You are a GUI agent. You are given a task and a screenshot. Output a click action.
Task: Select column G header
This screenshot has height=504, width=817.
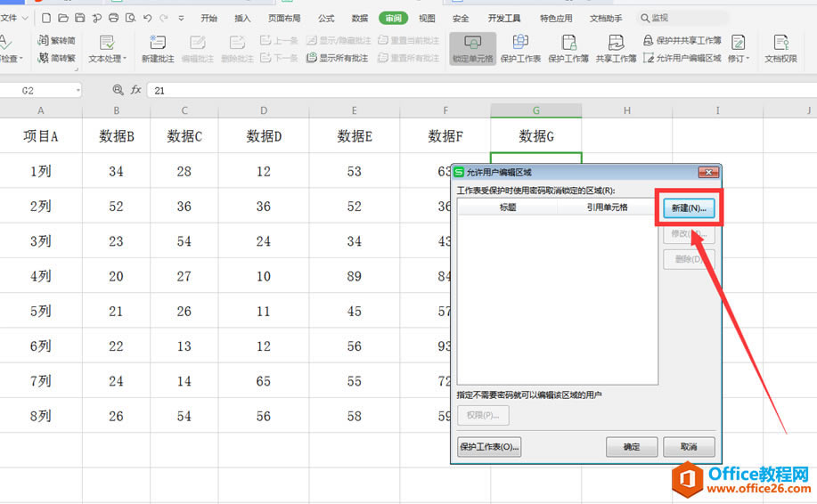click(x=536, y=110)
